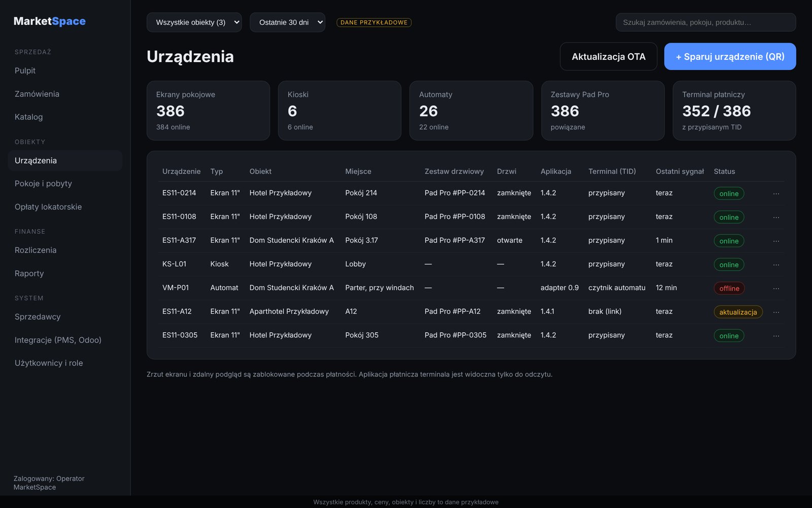Viewport: 812px width, 508px height.
Task: Select Urządzenia sidebar item
Action: (x=65, y=161)
